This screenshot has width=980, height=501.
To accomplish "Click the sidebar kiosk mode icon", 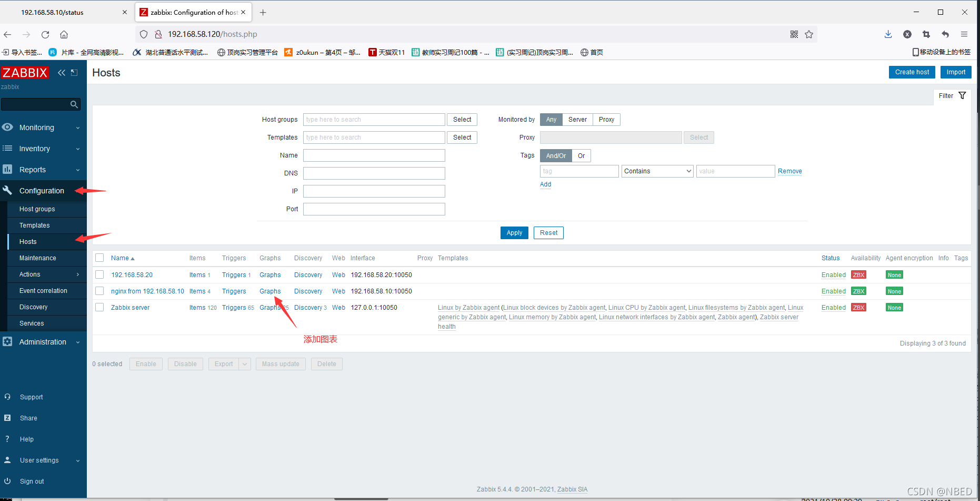I will pyautogui.click(x=74, y=73).
